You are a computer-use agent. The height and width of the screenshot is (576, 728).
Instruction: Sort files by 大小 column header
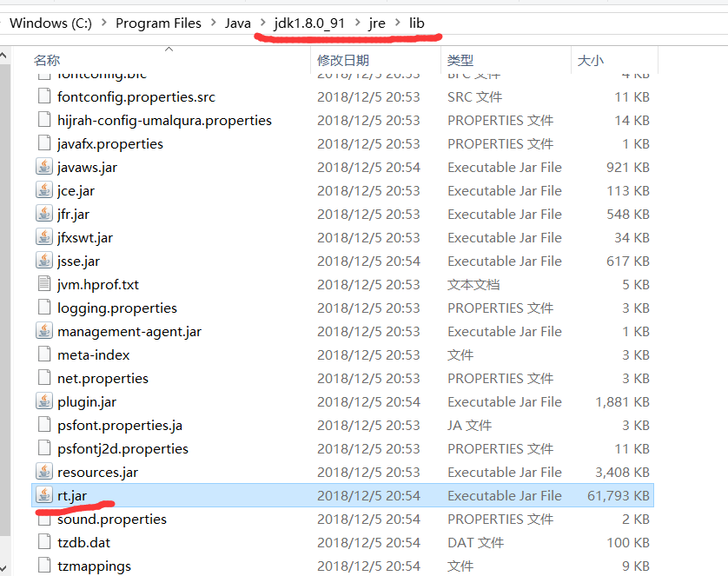click(x=590, y=60)
